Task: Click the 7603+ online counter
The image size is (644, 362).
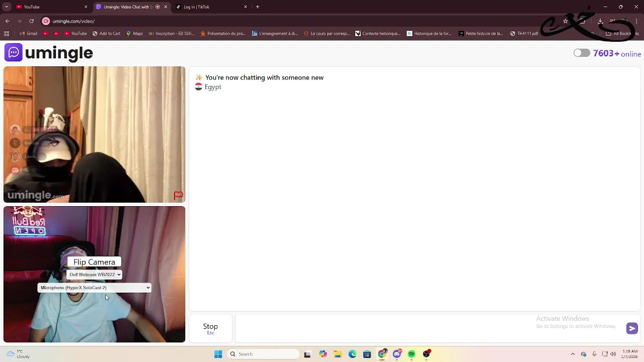Action: [x=617, y=53]
